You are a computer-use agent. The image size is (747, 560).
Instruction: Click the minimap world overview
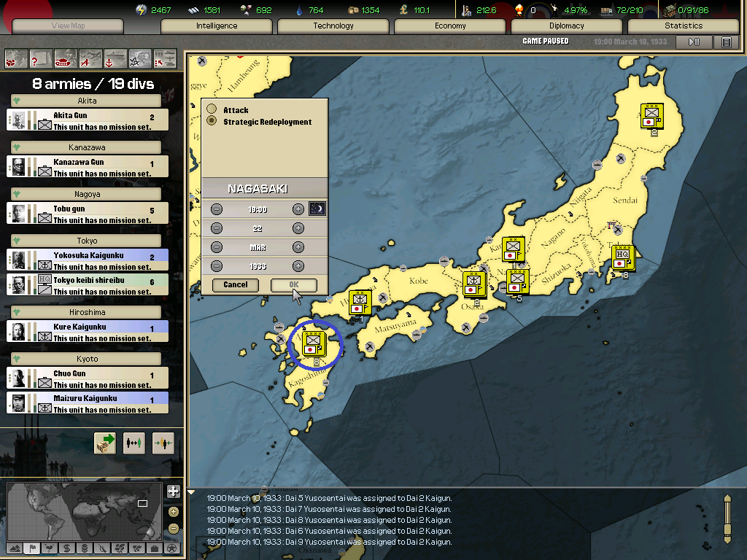click(x=85, y=513)
